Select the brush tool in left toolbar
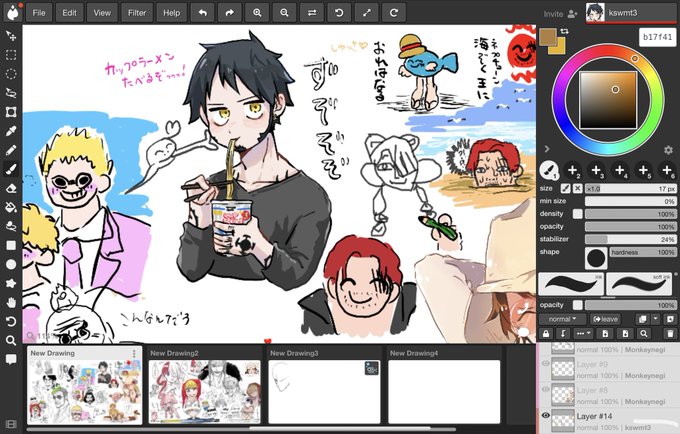The image size is (680, 434). [x=11, y=169]
